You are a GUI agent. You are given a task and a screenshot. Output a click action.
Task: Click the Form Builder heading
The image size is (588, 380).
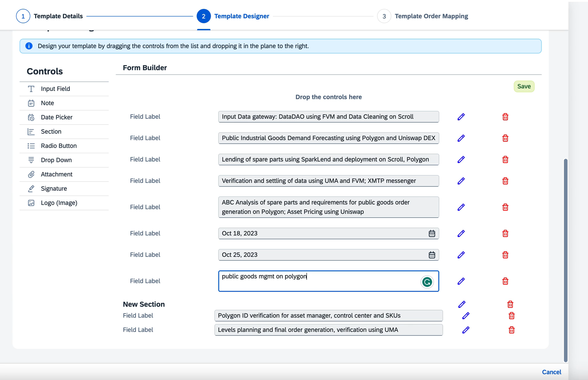pyautogui.click(x=145, y=68)
